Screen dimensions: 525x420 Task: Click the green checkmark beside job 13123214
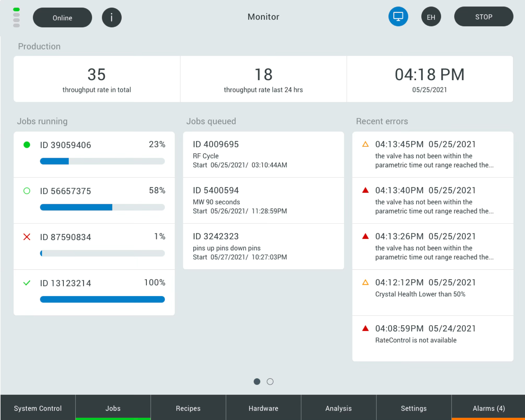(x=27, y=283)
